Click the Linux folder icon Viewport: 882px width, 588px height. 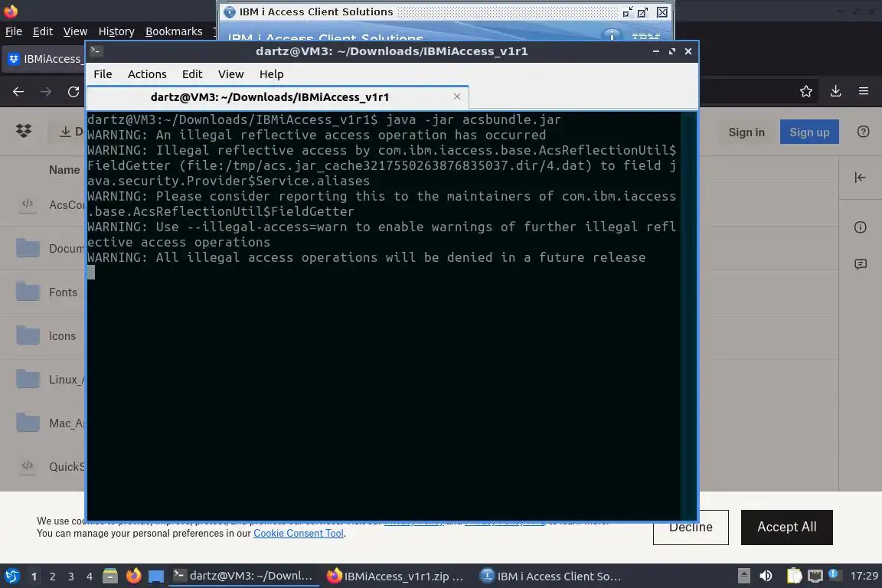[x=28, y=379]
